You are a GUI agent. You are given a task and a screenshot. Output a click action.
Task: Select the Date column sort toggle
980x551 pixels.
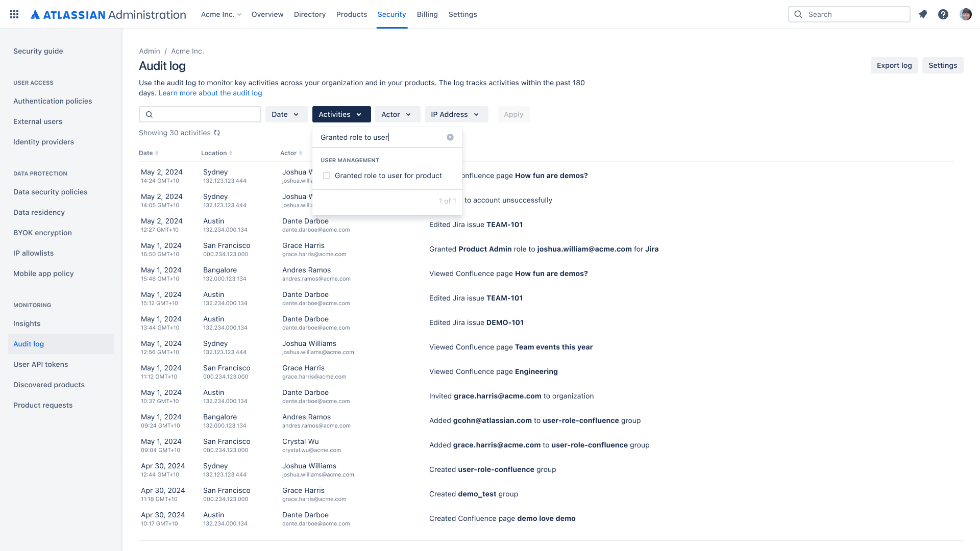point(156,153)
